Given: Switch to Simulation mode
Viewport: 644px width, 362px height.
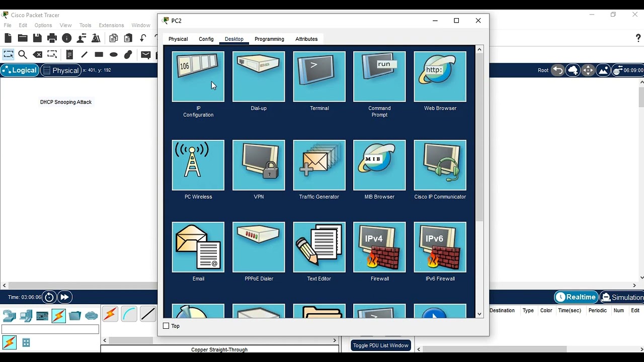Looking at the screenshot, I should [x=622, y=297].
